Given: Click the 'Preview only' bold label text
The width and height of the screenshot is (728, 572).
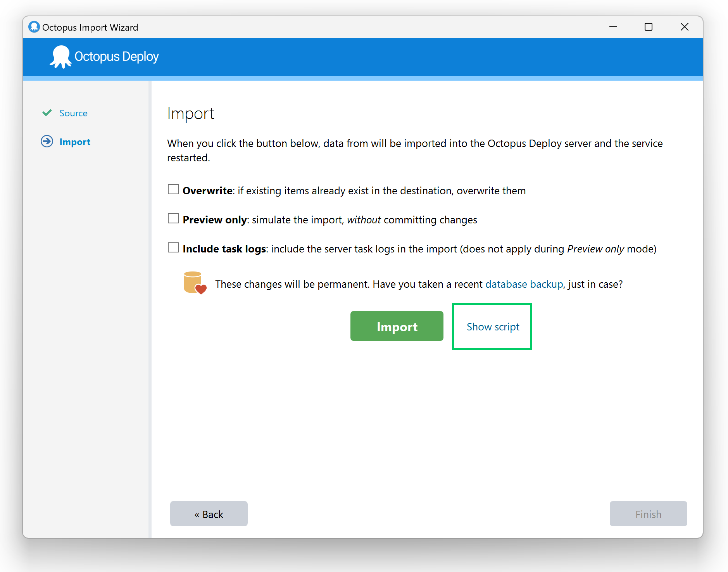Looking at the screenshot, I should click(x=215, y=220).
